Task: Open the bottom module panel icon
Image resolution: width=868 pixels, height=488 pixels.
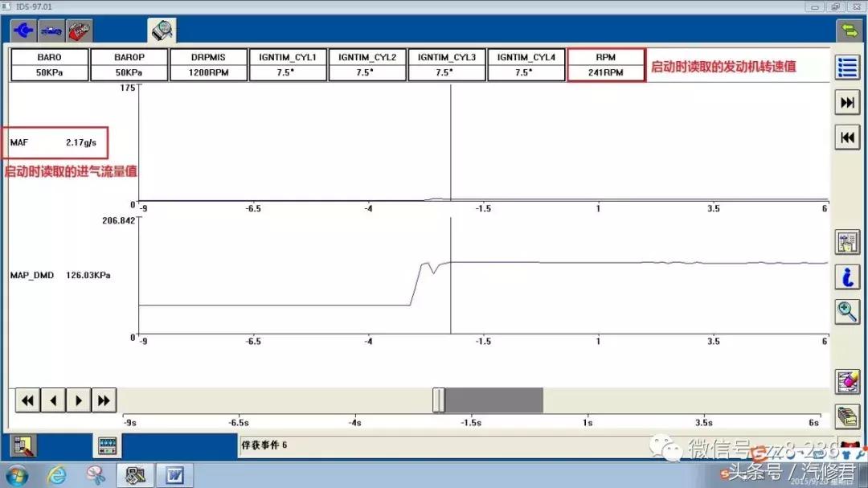Action: [107, 446]
